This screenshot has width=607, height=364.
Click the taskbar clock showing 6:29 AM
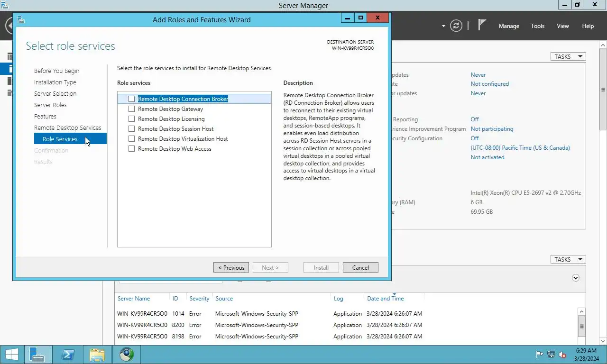[586, 355]
